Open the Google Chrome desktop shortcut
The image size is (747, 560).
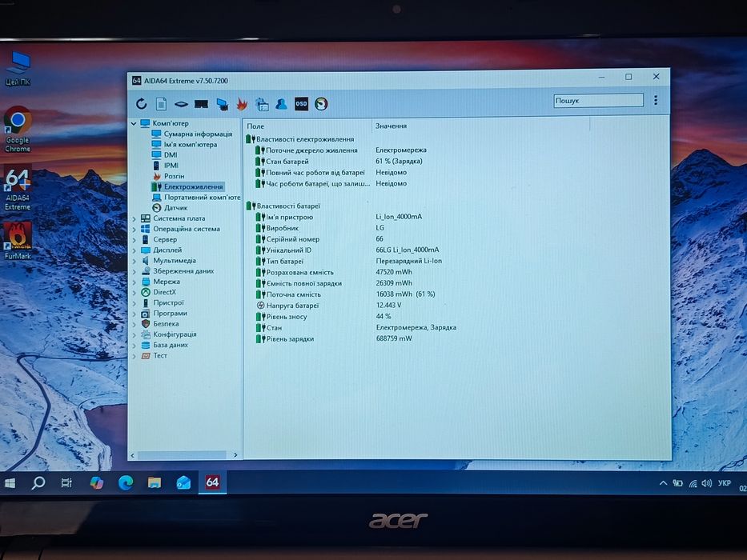click(18, 130)
